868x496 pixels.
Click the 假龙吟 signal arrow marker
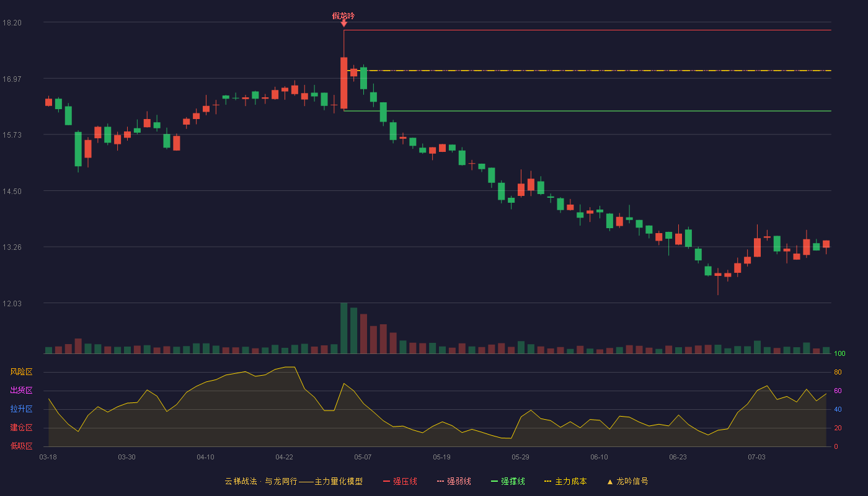click(x=343, y=24)
